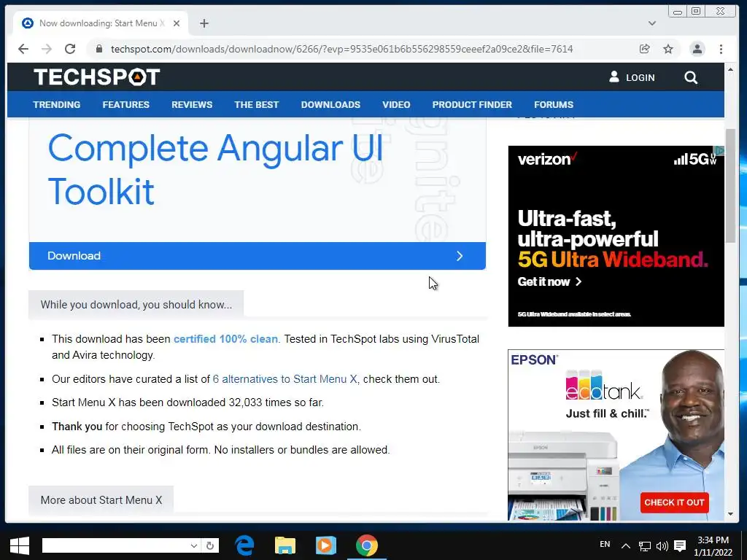Open Chrome's three-dot menu
The image size is (747, 560).
pyautogui.click(x=721, y=49)
